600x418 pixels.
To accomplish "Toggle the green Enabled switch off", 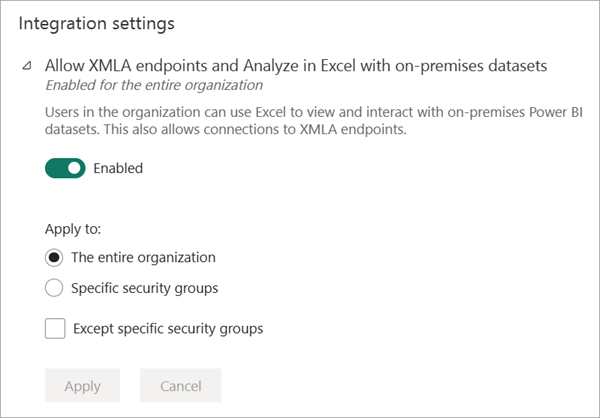I will tap(65, 168).
